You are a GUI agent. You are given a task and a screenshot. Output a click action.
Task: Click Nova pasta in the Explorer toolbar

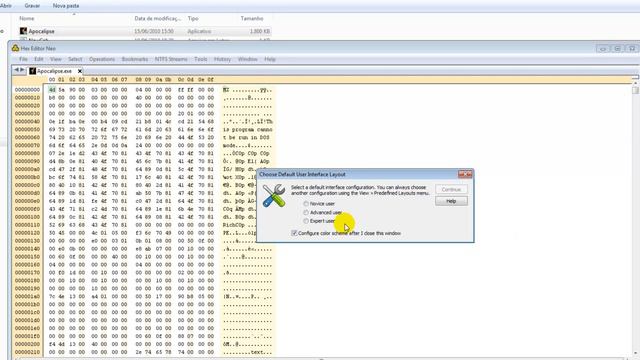point(66,6)
